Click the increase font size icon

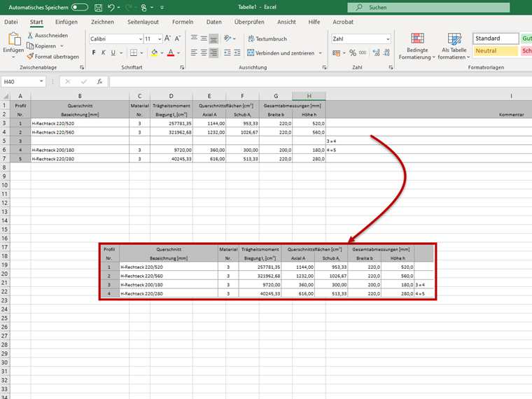click(167, 38)
